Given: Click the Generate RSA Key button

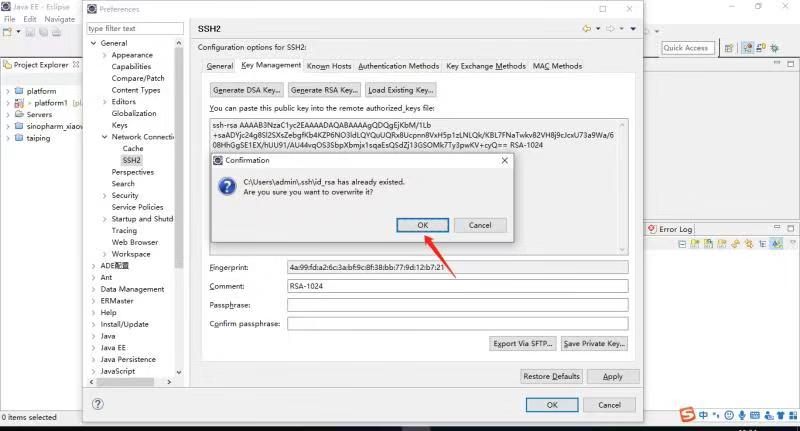Looking at the screenshot, I should [x=324, y=90].
